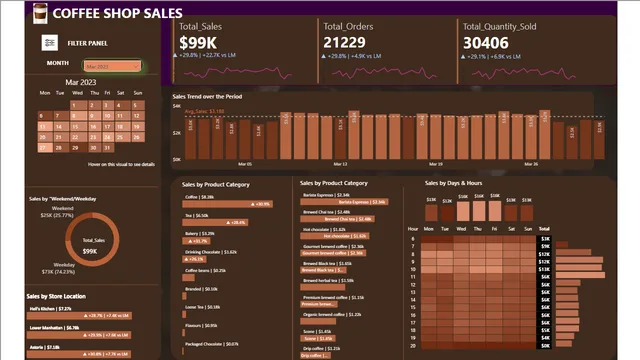
Task: Select the Weekday label of the donut chart
Action: [x=64, y=265]
